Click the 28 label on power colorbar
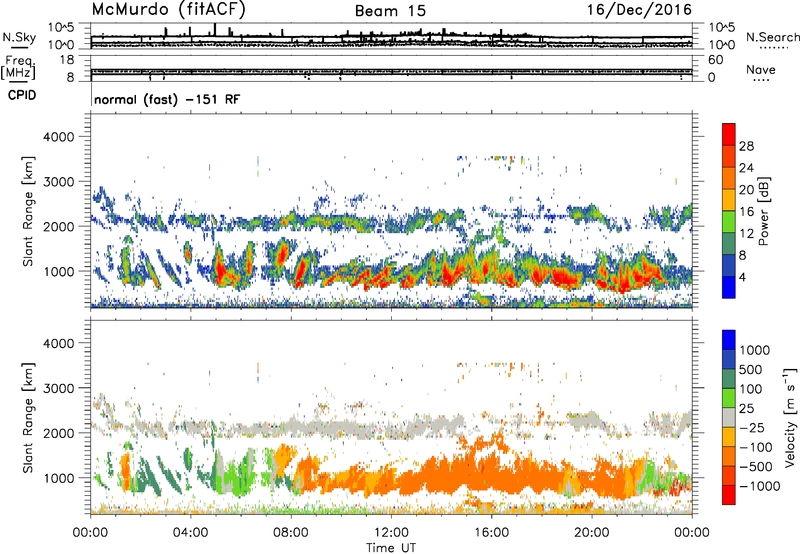800x554 pixels. click(x=746, y=146)
